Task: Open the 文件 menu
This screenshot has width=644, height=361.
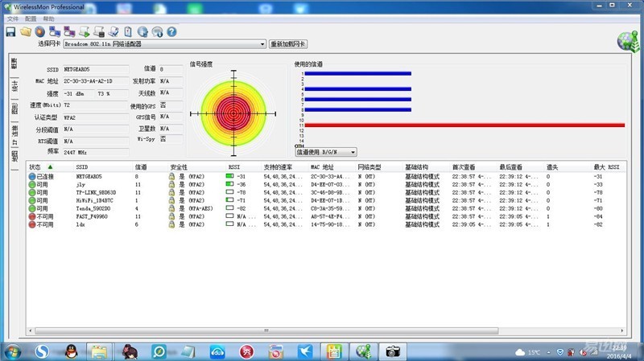Action: 12,18
